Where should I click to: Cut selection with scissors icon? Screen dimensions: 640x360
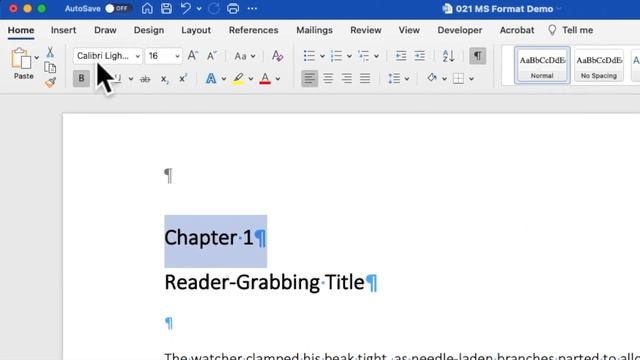tap(50, 52)
